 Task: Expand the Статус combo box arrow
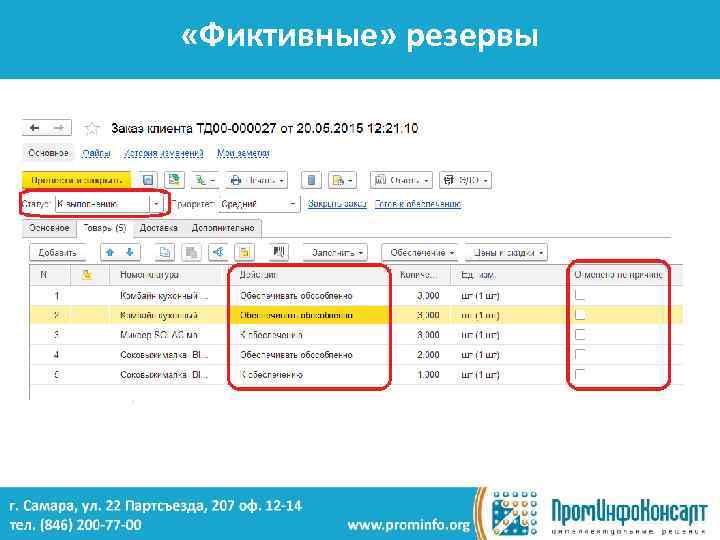[x=157, y=204]
